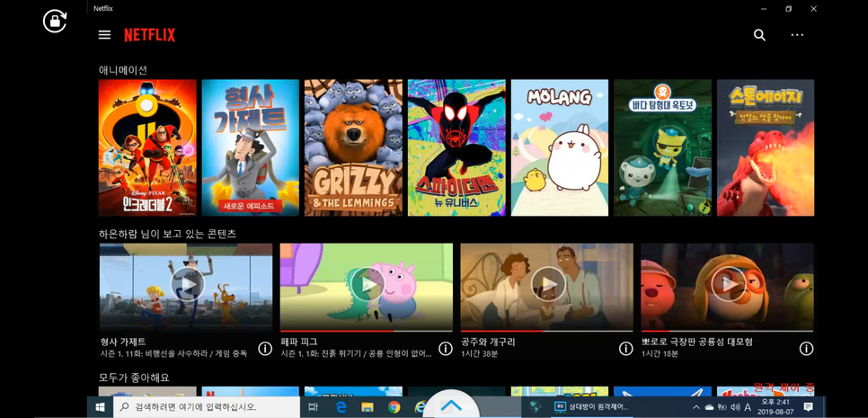Resume playing 뽀로로 극장판 공룡섬 대모험
Viewport: 868px width, 418px height.
coord(729,284)
